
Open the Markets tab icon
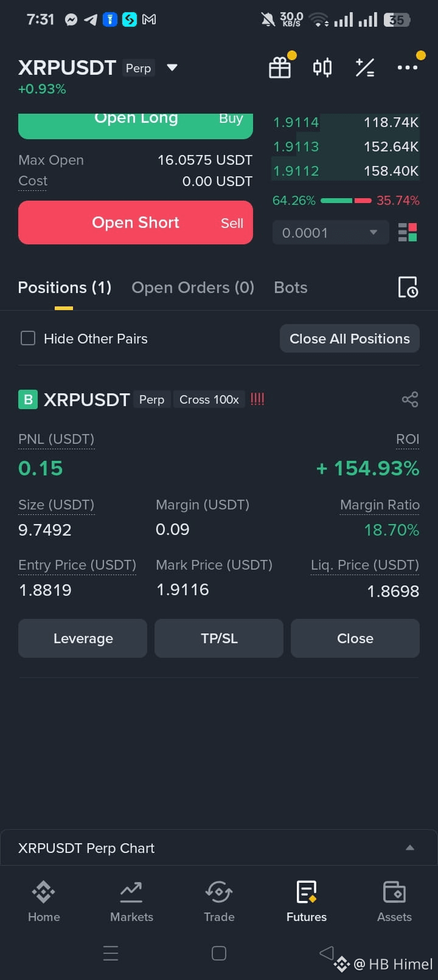click(131, 902)
